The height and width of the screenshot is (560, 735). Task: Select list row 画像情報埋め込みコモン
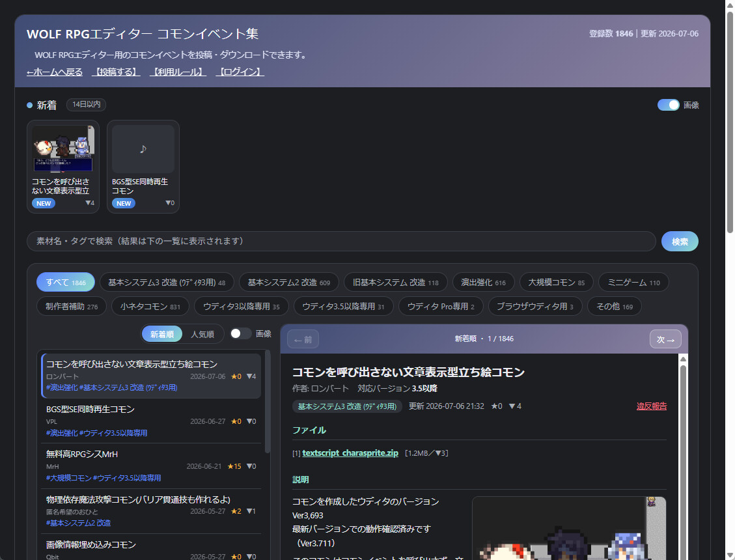pos(151,549)
